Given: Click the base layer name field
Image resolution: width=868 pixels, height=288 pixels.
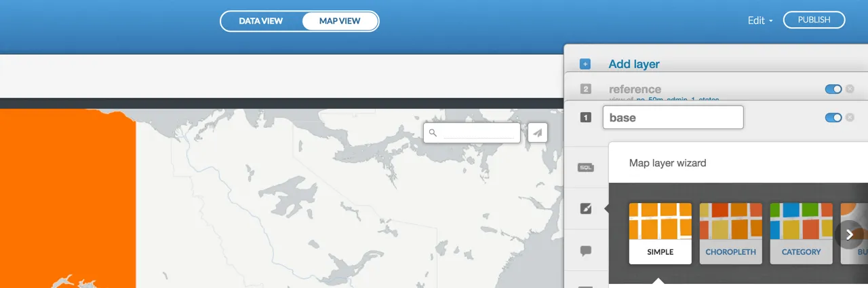Looking at the screenshot, I should pos(673,118).
